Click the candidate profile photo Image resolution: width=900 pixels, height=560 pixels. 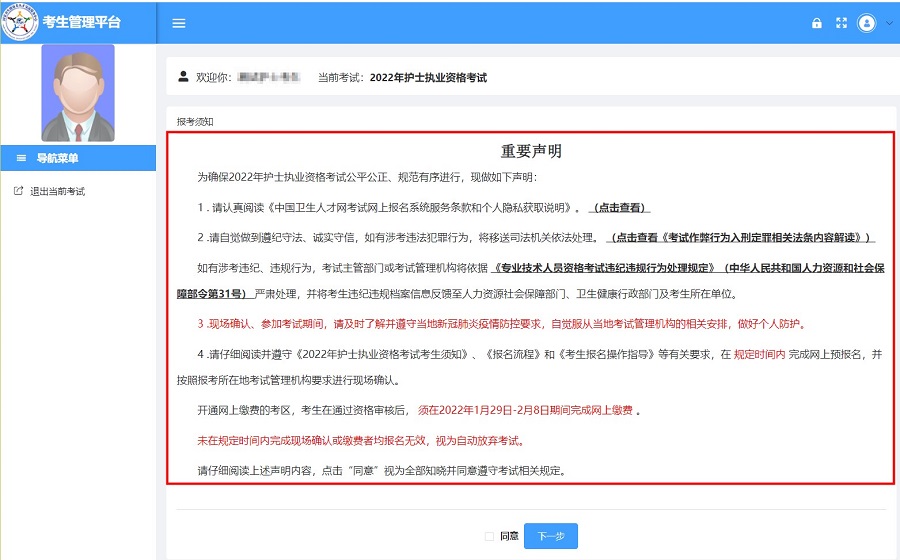pos(78,93)
